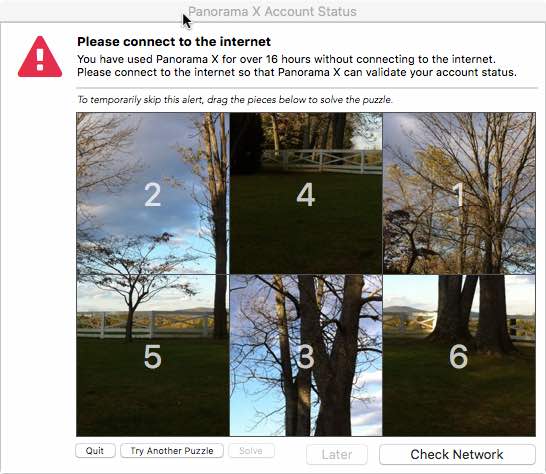This screenshot has height=474, width=546.
Task: Select puzzle piece number 6
Action: pyautogui.click(x=459, y=355)
